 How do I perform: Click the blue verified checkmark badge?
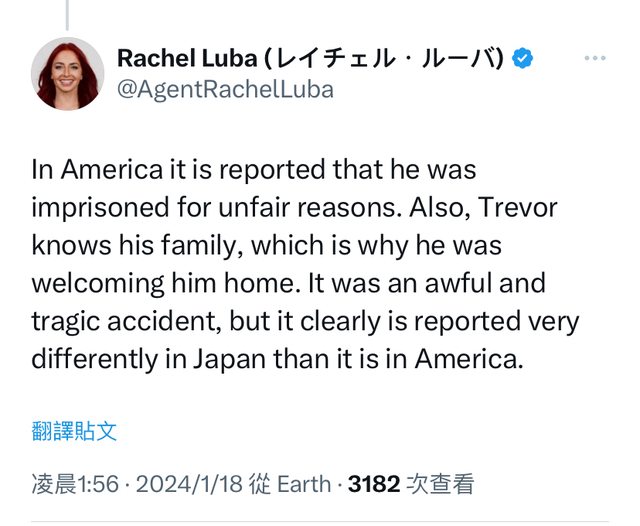point(523,58)
